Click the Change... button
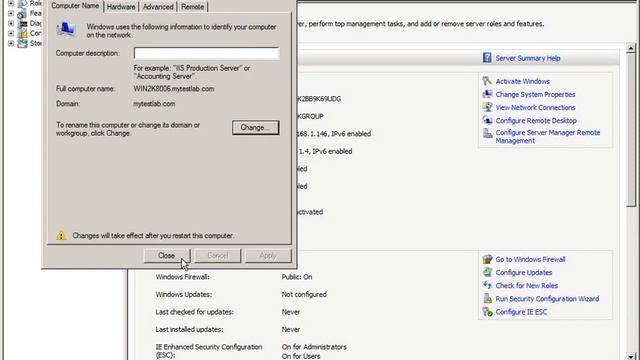This screenshot has height=360, width=640. click(x=256, y=127)
